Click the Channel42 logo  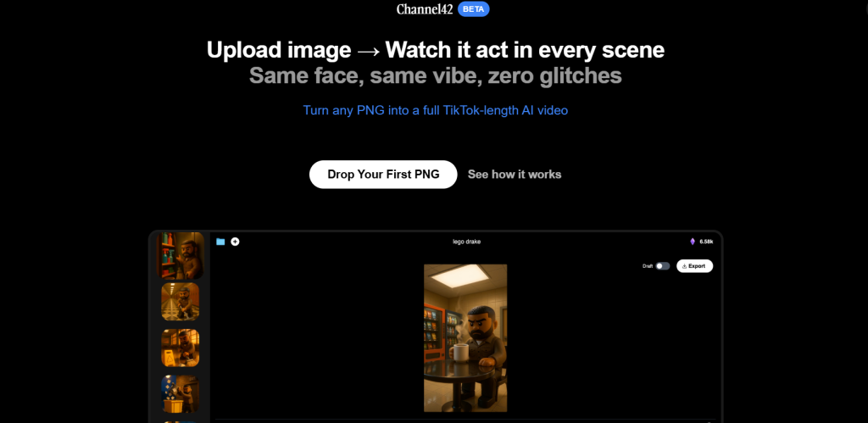coord(424,9)
